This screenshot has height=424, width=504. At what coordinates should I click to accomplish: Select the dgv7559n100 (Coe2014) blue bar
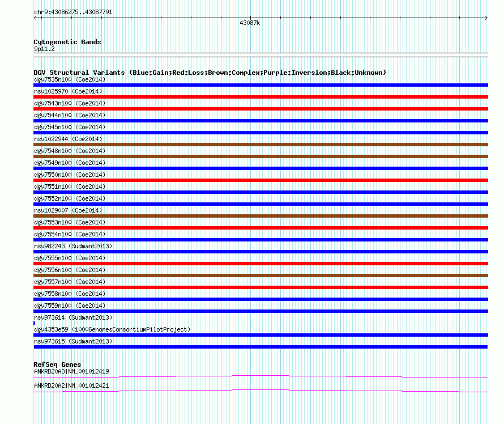260,311
